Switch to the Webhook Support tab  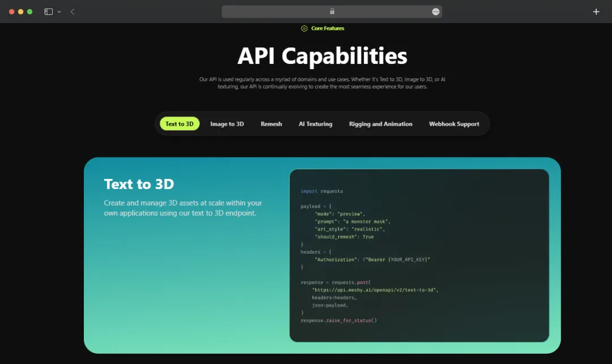click(454, 123)
